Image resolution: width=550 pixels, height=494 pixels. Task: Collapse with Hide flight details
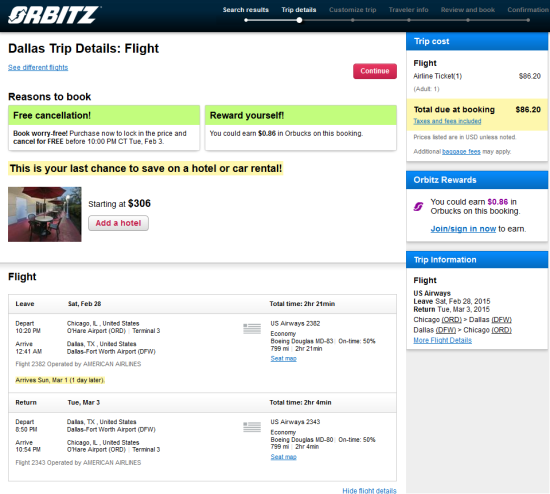pos(369,490)
